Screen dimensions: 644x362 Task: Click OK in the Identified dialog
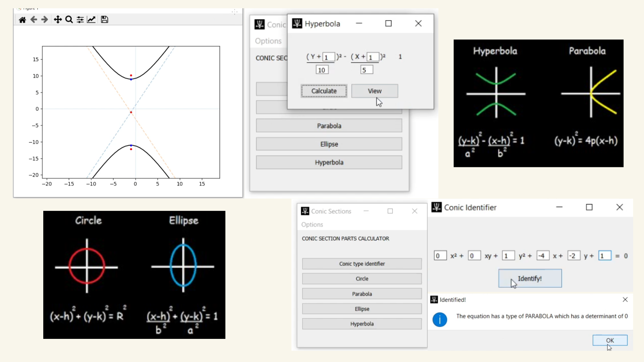(x=609, y=340)
